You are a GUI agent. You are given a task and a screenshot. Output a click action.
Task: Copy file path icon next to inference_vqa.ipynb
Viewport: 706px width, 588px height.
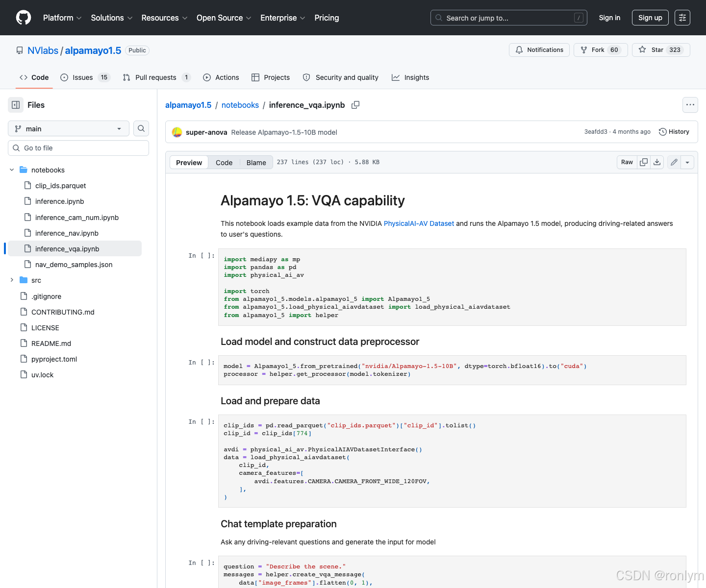[355, 105]
